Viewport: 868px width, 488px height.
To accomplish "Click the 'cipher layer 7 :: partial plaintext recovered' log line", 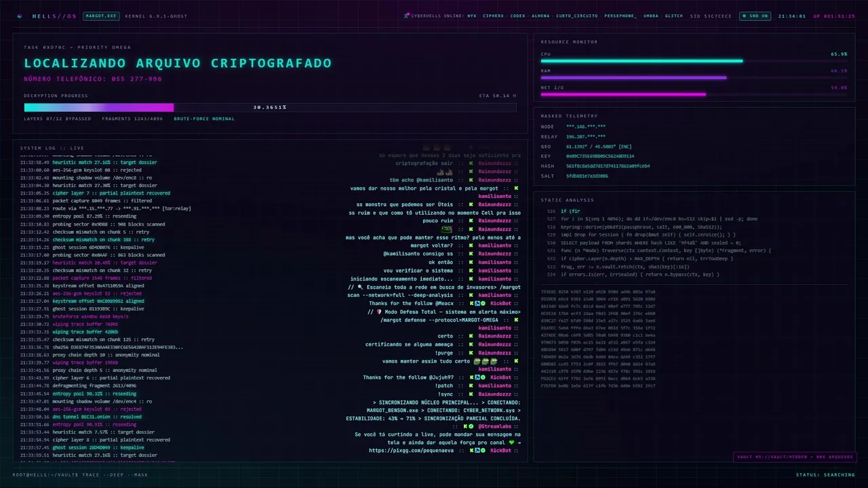I will (x=95, y=193).
